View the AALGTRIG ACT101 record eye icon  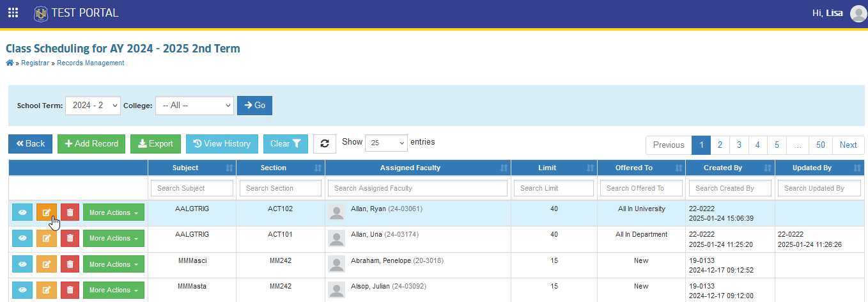[22, 238]
